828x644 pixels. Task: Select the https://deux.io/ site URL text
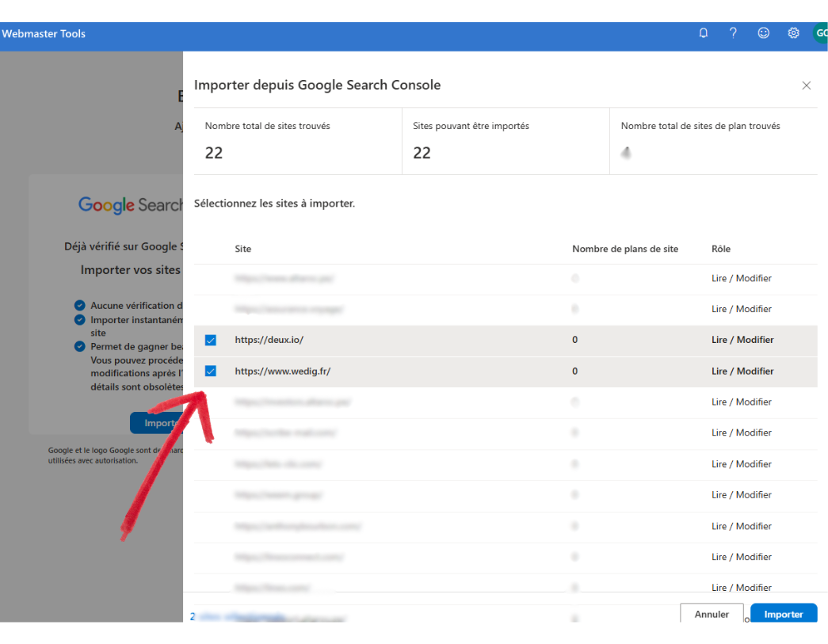[269, 340]
